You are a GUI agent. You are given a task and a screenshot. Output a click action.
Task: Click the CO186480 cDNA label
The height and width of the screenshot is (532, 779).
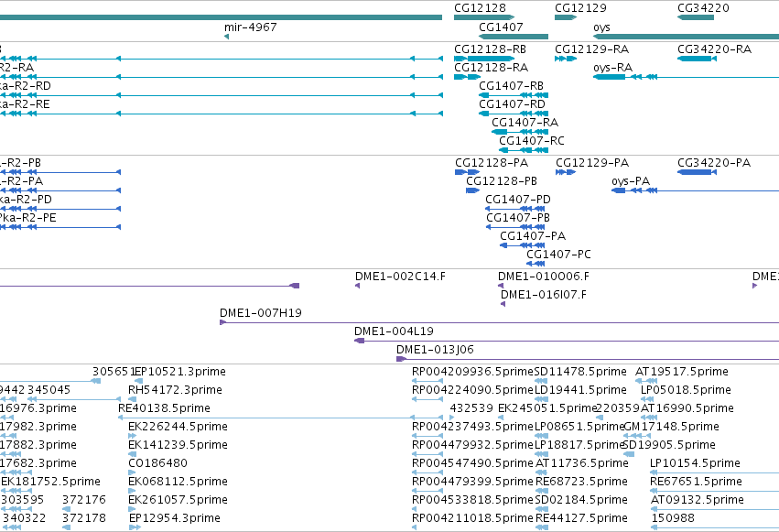[x=157, y=463]
